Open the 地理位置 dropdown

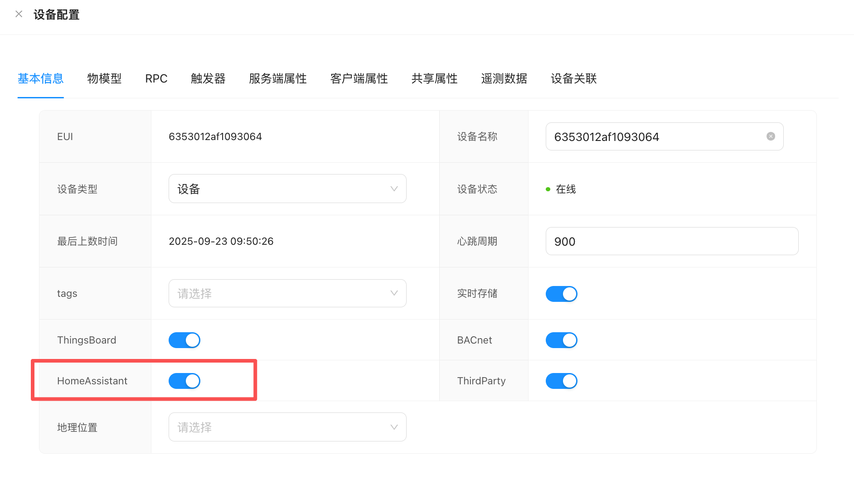click(287, 427)
